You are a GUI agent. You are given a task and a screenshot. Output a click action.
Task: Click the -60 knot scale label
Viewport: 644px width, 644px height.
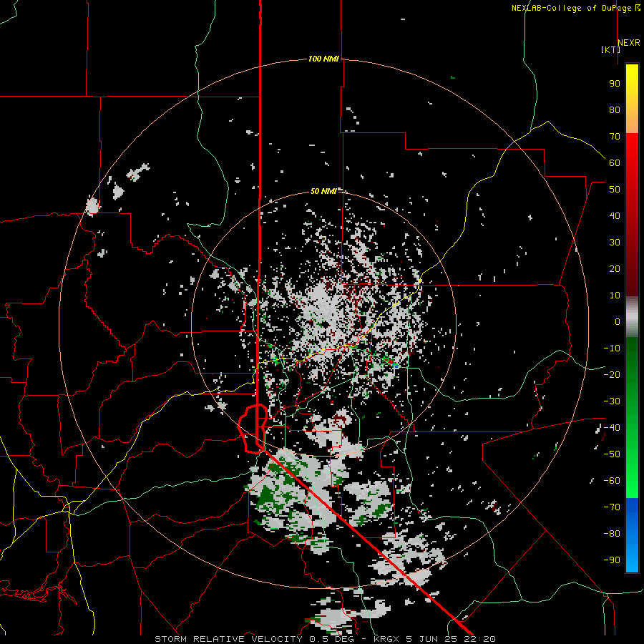pos(612,481)
